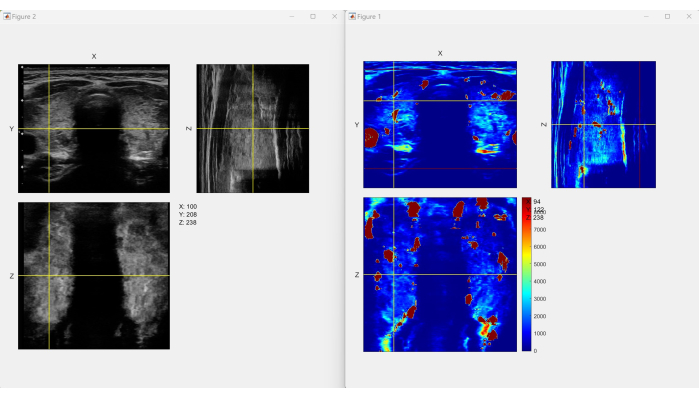The height and width of the screenshot is (398, 699).
Task: Click the colorbar tick label 7000
Action: coord(539,230)
